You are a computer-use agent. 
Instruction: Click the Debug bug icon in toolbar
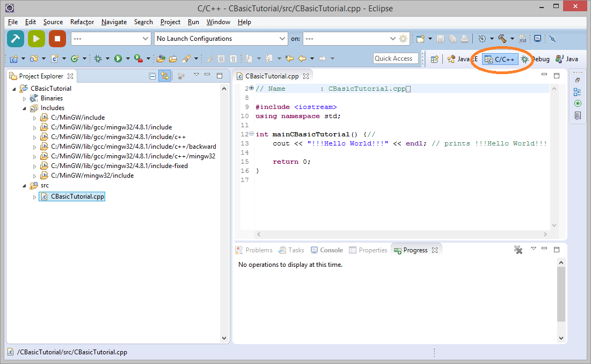pos(98,59)
